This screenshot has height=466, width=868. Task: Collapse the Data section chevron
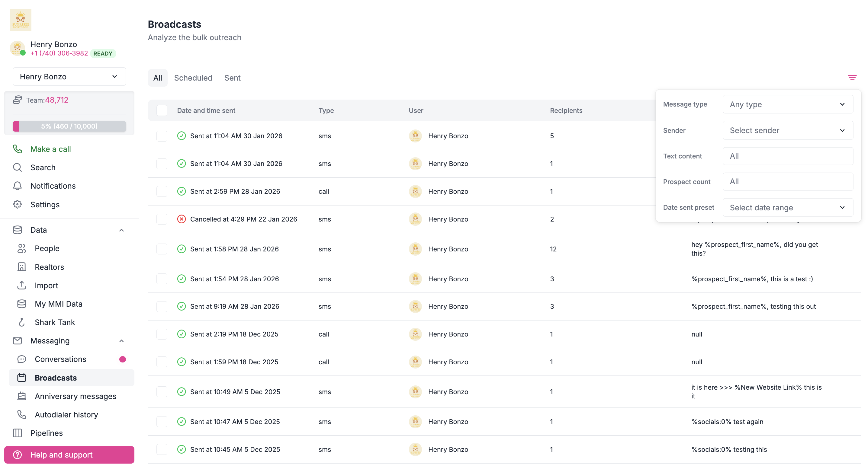[x=122, y=230]
